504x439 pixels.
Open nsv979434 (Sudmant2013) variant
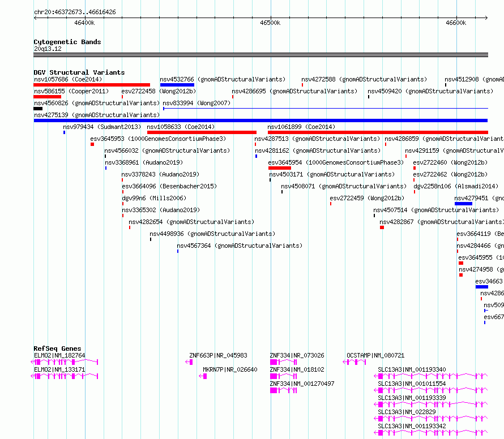tap(102, 127)
